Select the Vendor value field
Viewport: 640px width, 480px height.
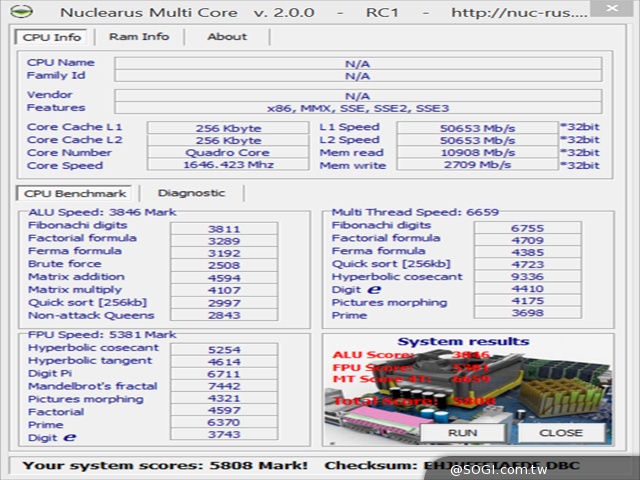point(357,95)
